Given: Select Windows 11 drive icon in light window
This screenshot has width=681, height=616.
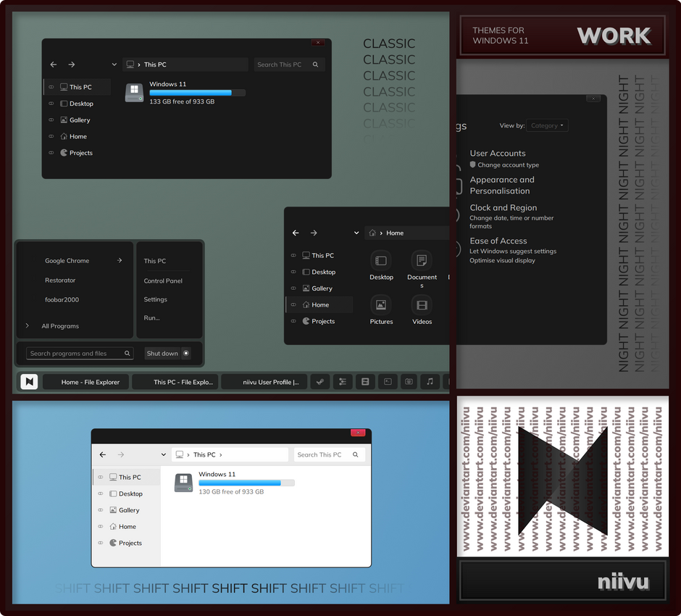Looking at the screenshot, I should coord(184,483).
